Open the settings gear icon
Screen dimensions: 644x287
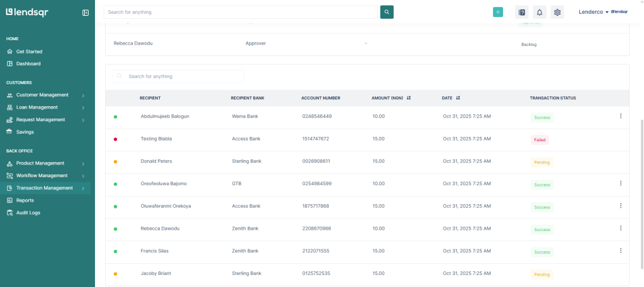coord(557,12)
